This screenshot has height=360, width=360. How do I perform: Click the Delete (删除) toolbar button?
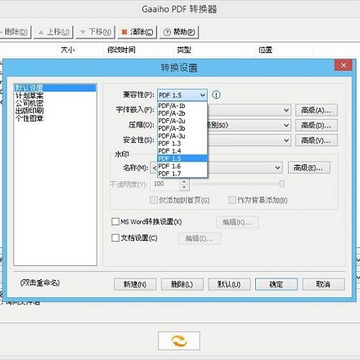point(15,32)
